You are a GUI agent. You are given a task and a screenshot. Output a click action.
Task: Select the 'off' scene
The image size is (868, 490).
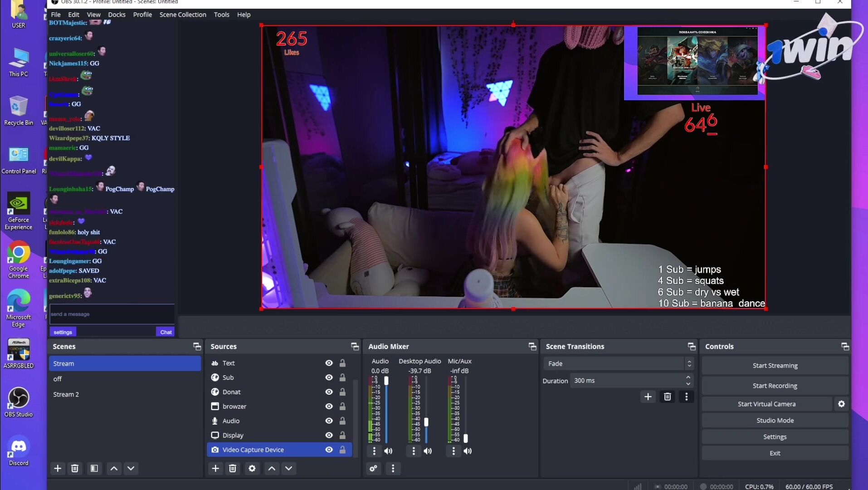(125, 379)
